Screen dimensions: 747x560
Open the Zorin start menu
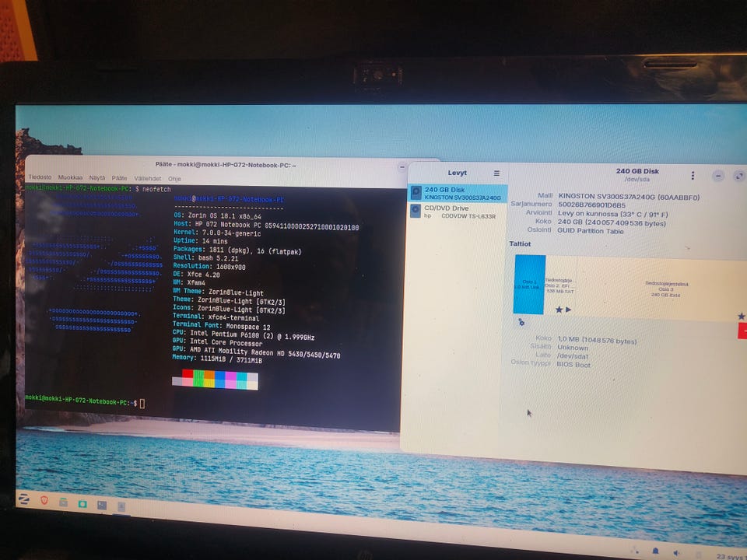[24, 499]
